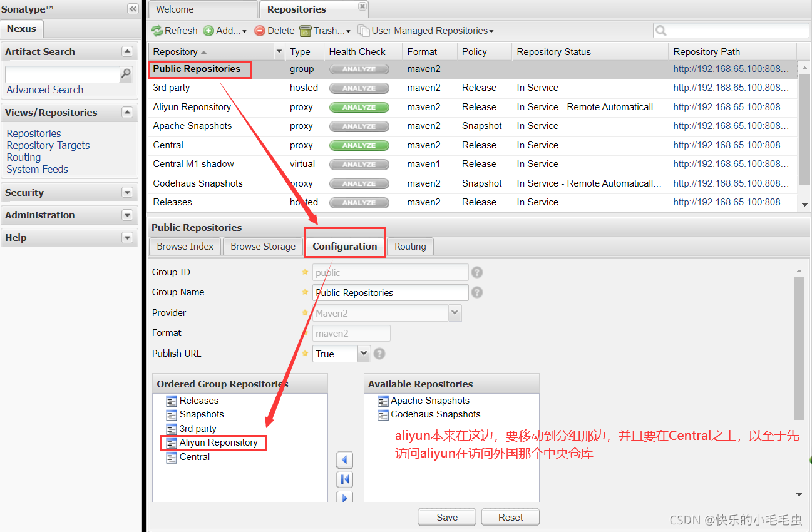Screen dimensions: 812x532
Task: Select the Public Repositories grid row
Action: pyautogui.click(x=473, y=69)
